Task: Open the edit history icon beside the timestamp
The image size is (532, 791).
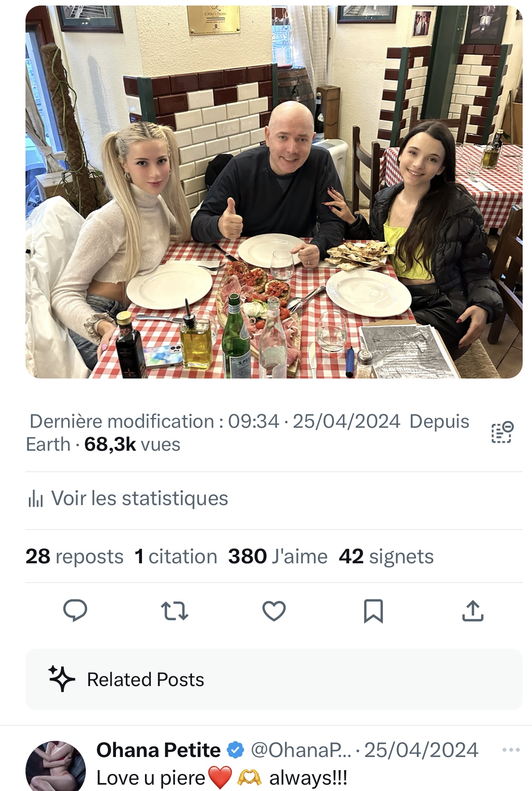Action: pos(502,432)
